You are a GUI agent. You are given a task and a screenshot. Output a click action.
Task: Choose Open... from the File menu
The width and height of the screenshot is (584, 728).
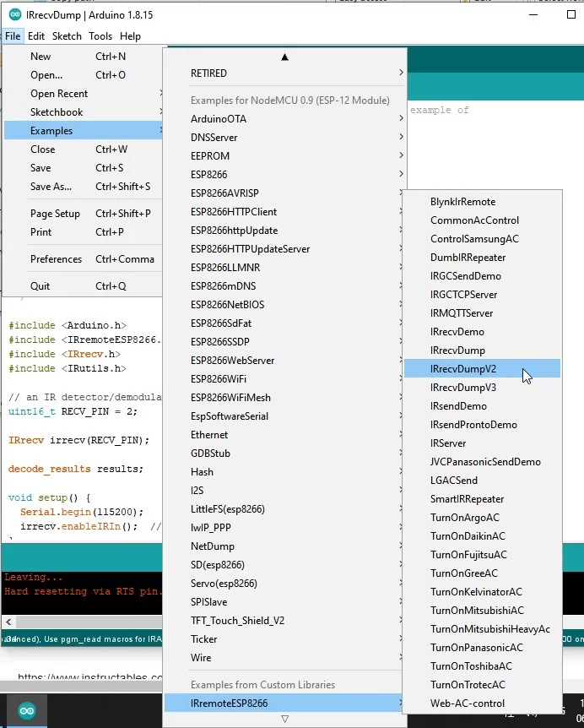(84, 75)
